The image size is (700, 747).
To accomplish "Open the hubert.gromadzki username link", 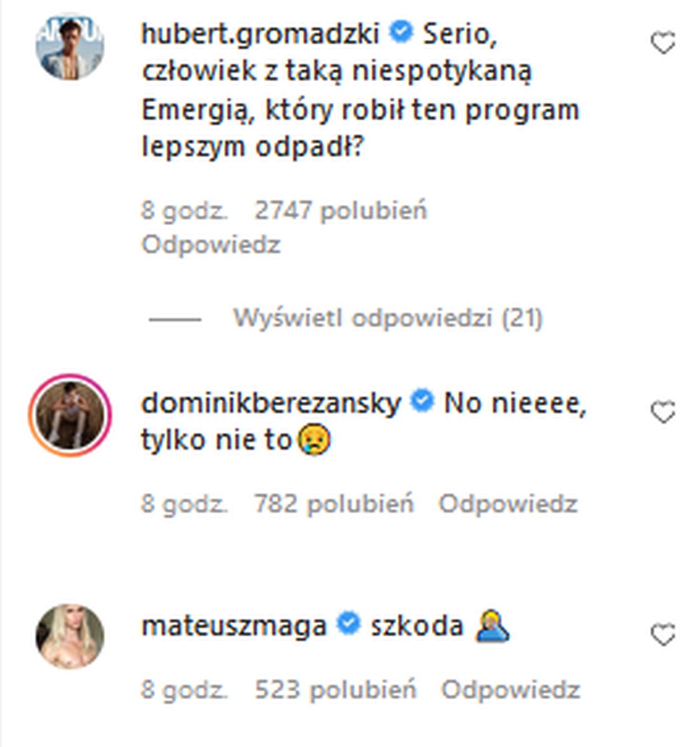I will tap(260, 33).
